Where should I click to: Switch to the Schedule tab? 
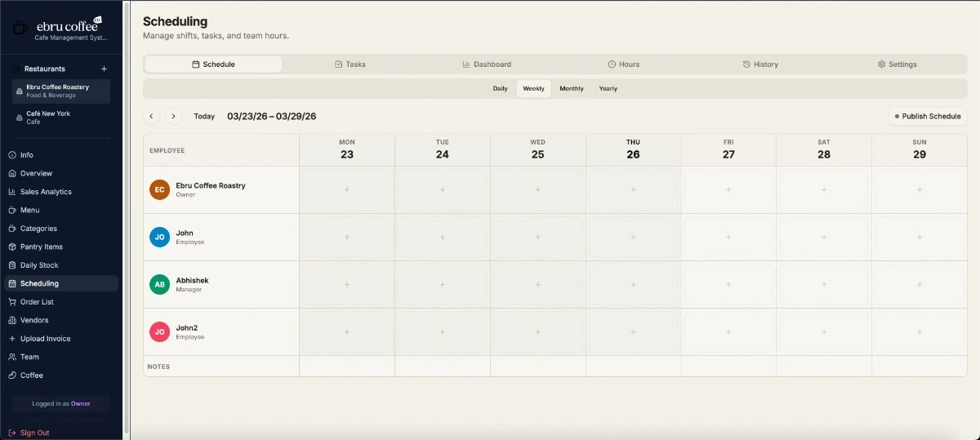pos(213,64)
